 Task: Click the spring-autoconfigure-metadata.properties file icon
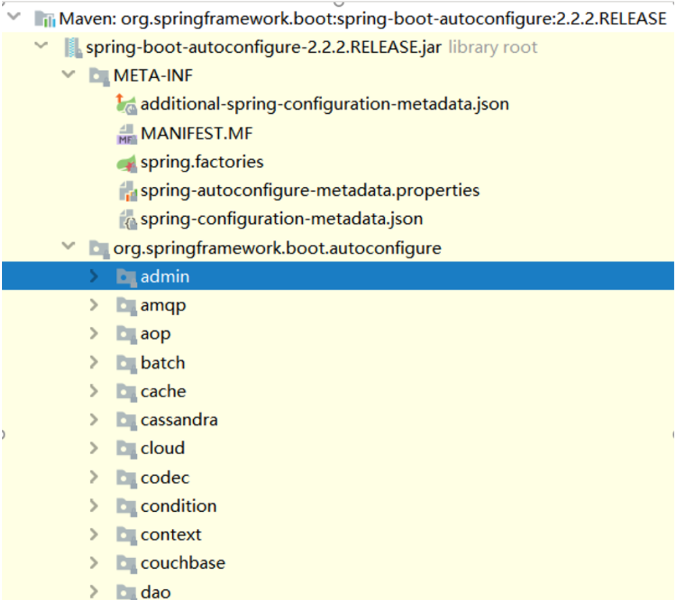point(127,191)
